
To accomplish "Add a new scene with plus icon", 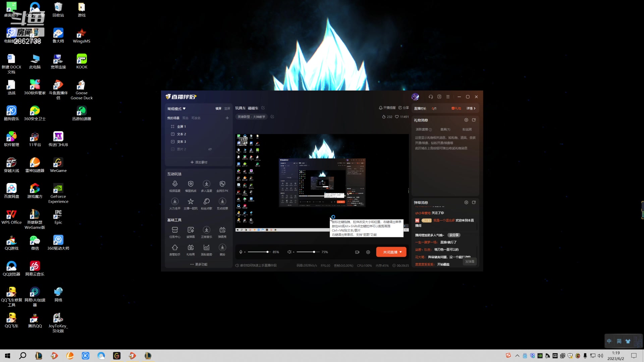I will [227, 118].
